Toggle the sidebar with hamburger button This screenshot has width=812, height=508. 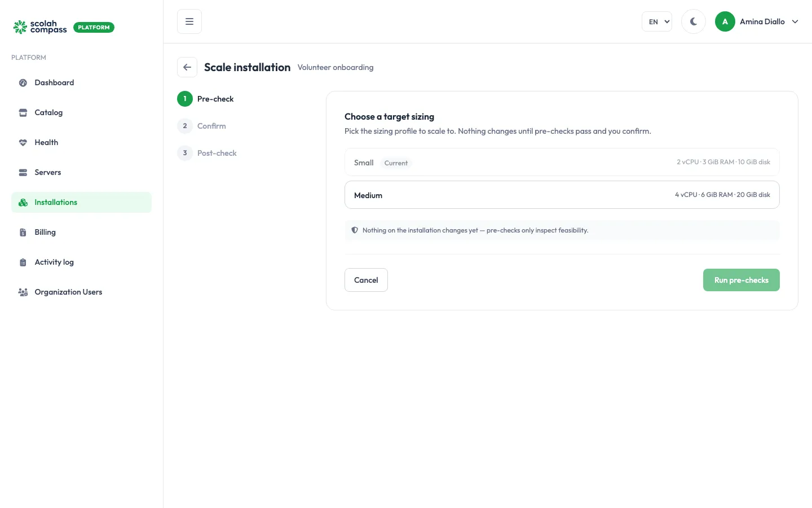pos(189,21)
